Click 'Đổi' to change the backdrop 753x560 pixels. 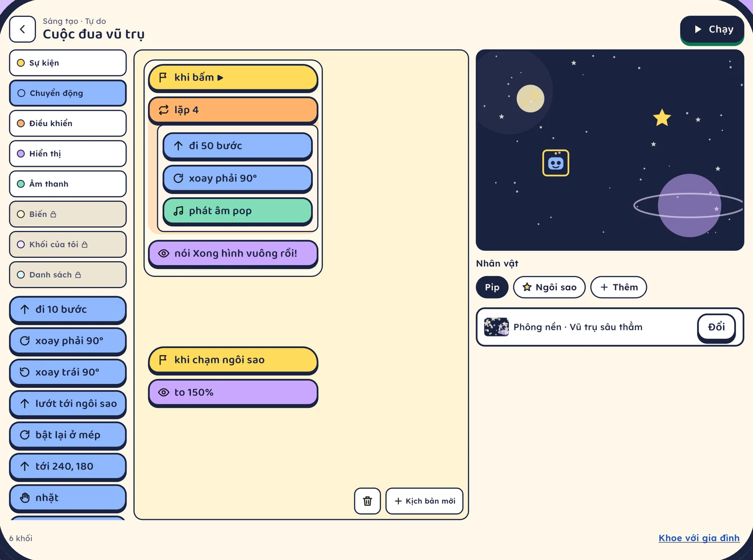716,327
